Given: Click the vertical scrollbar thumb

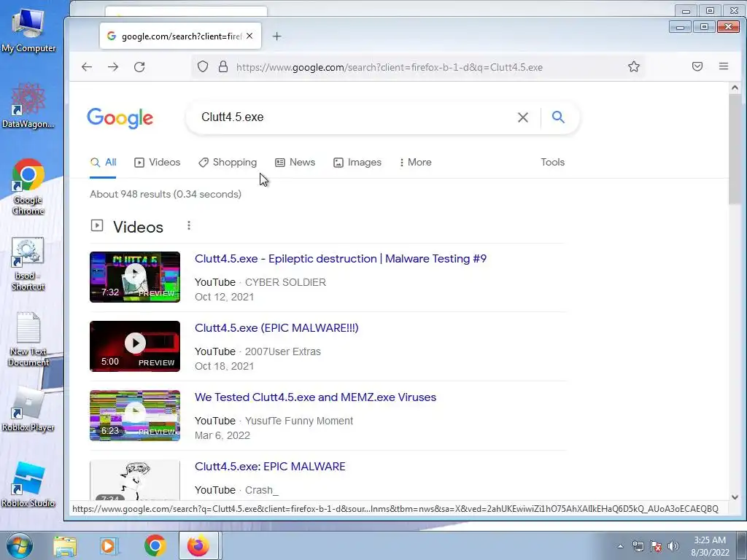Looking at the screenshot, I should click(x=735, y=149).
